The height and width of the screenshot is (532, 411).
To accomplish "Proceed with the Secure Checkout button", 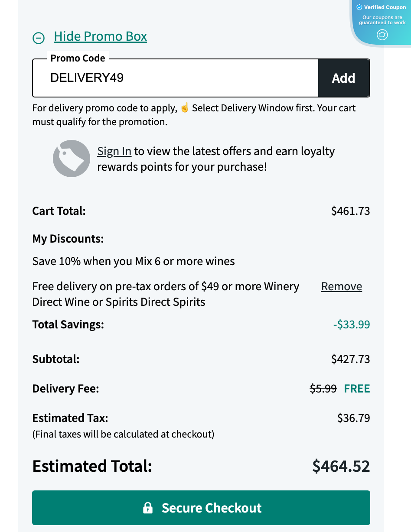I will tap(201, 508).
